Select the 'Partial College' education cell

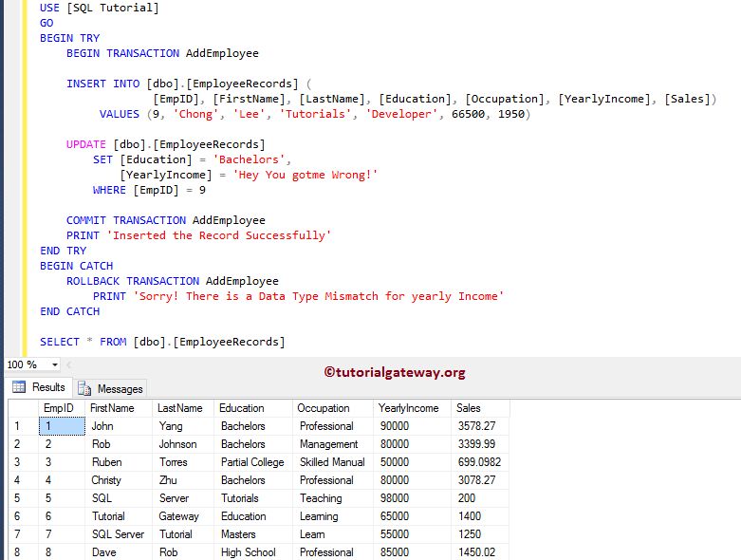coord(253,462)
